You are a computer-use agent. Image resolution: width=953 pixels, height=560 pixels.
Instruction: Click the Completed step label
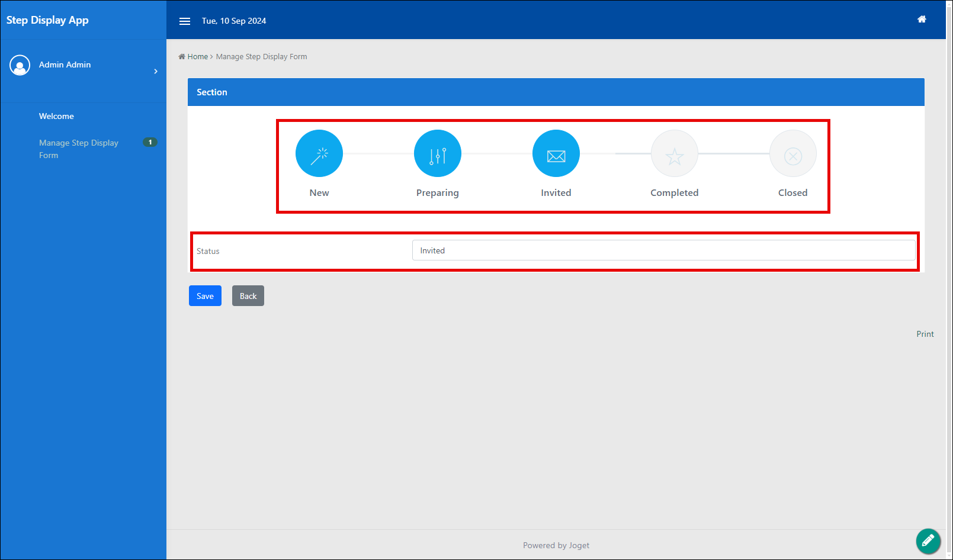pyautogui.click(x=675, y=193)
